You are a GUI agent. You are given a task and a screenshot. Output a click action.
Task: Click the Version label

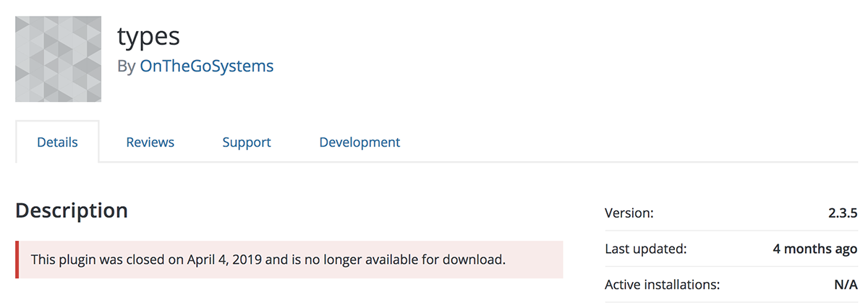(x=629, y=213)
